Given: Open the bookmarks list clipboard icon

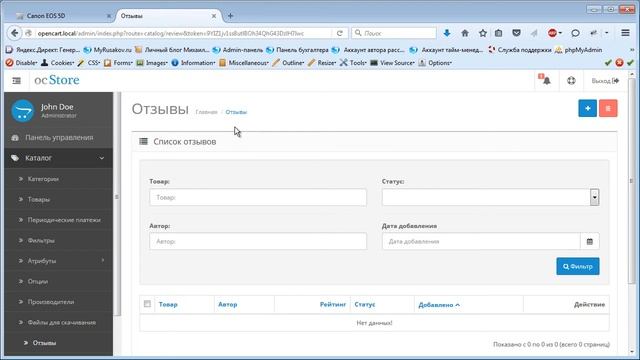Looking at the screenshot, I should (498, 33).
